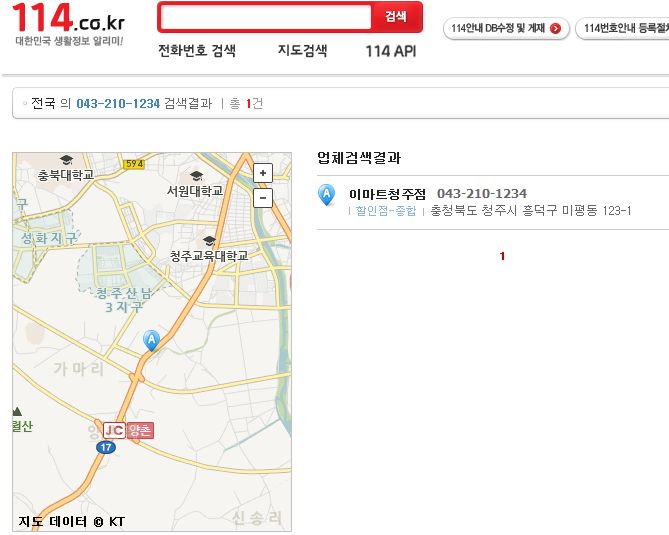This screenshot has height=535, width=669.
Task: Click the red 검색 search button
Action: click(396, 17)
